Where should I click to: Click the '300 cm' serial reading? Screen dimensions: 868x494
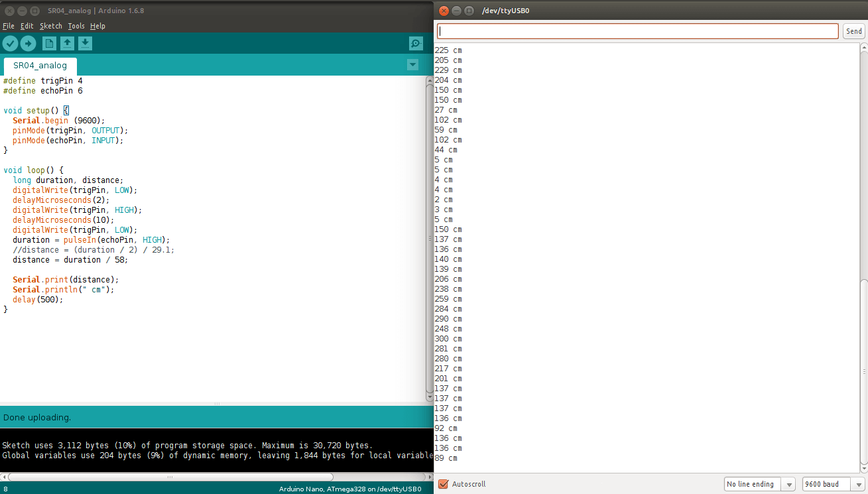448,339
